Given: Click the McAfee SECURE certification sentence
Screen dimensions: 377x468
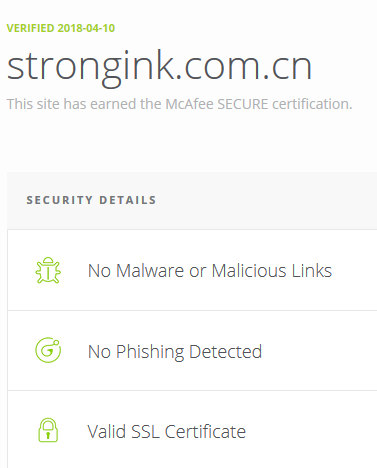Looking at the screenshot, I should click(x=179, y=104).
